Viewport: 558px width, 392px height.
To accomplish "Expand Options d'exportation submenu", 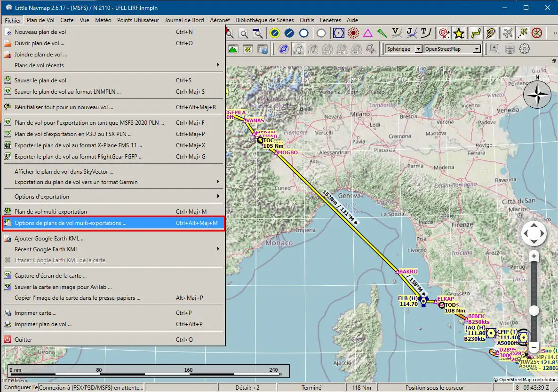I will click(113, 197).
